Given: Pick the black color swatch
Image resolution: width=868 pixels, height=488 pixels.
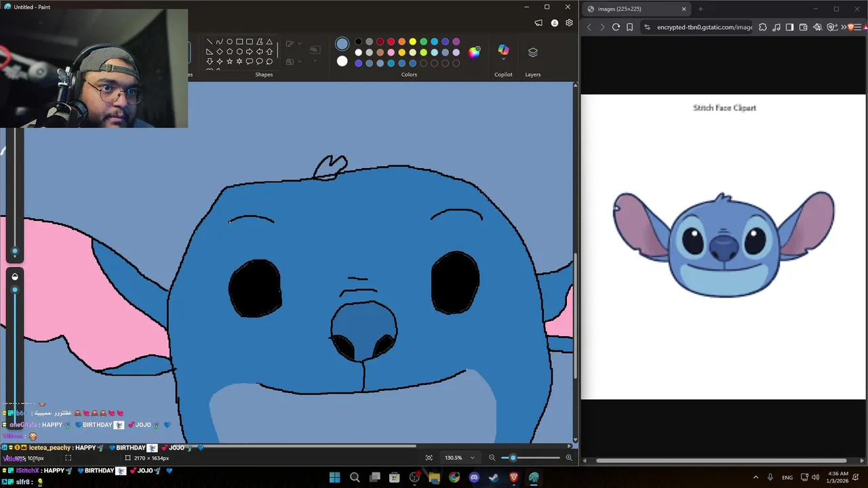Looking at the screenshot, I should 359,41.
